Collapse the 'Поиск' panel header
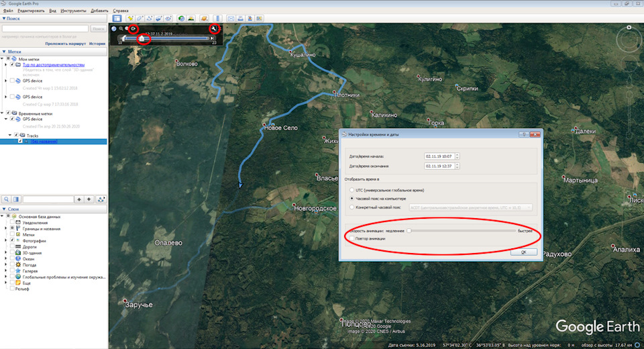Viewport: 644px width, 349px height. (x=54, y=19)
